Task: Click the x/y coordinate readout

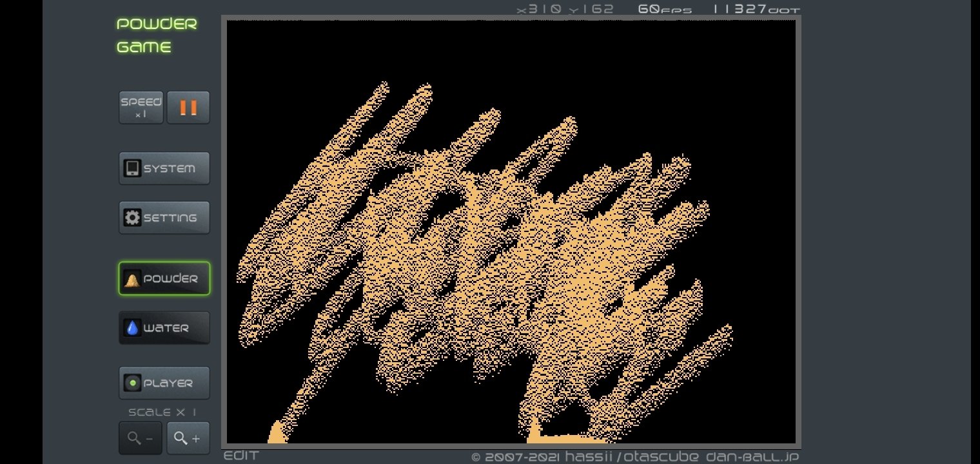Action: pos(565,9)
